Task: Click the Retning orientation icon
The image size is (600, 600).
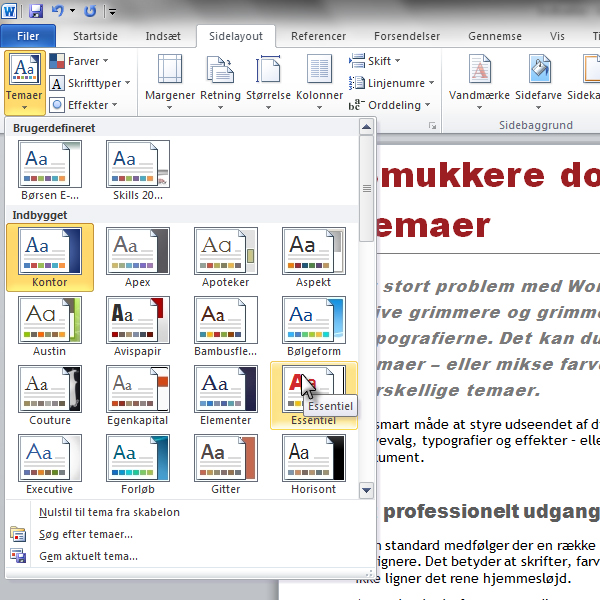Action: [220, 69]
